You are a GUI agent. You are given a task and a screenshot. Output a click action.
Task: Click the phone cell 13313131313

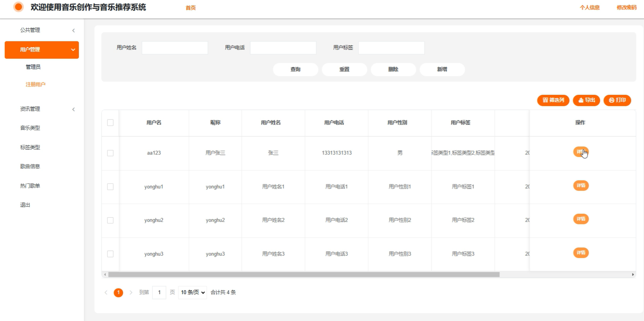337,153
